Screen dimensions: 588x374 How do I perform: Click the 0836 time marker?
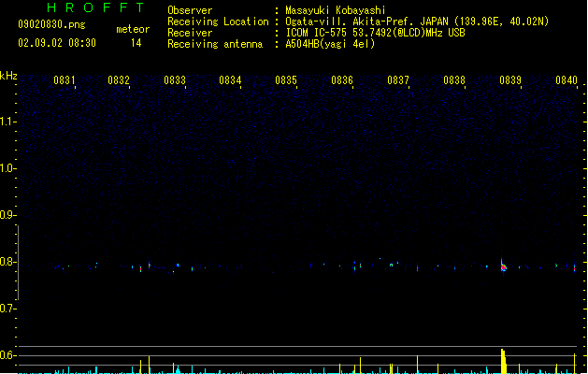point(342,80)
